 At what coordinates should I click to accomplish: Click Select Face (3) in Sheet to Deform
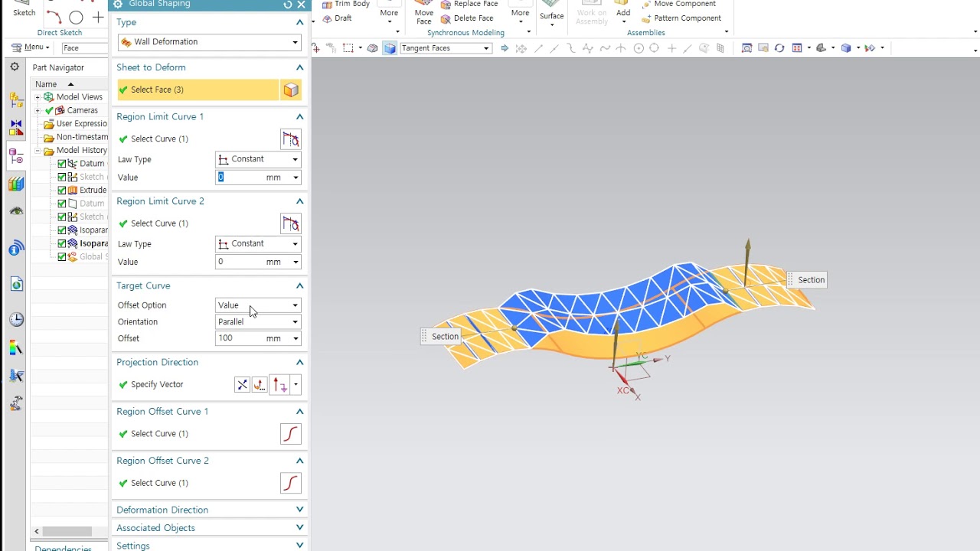tap(199, 90)
